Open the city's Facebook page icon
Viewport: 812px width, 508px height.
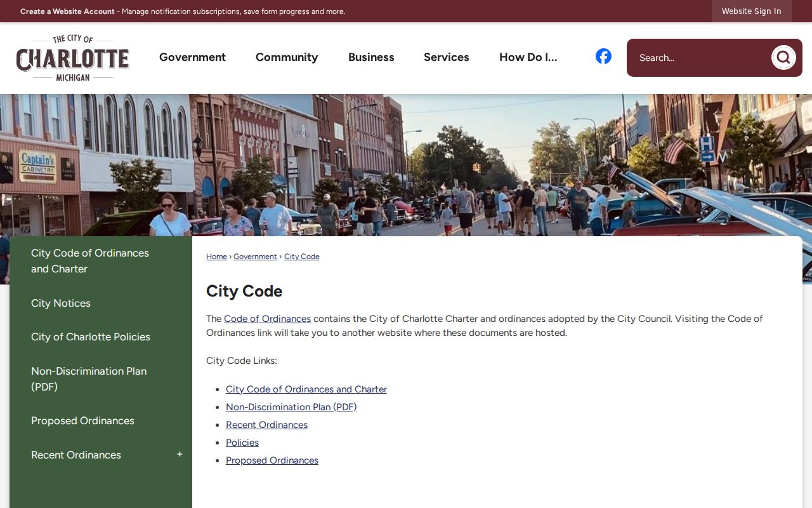click(603, 57)
